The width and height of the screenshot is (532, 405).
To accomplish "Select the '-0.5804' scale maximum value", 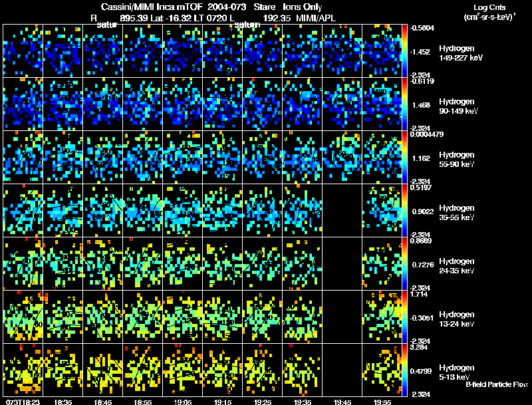I will tap(422, 28).
